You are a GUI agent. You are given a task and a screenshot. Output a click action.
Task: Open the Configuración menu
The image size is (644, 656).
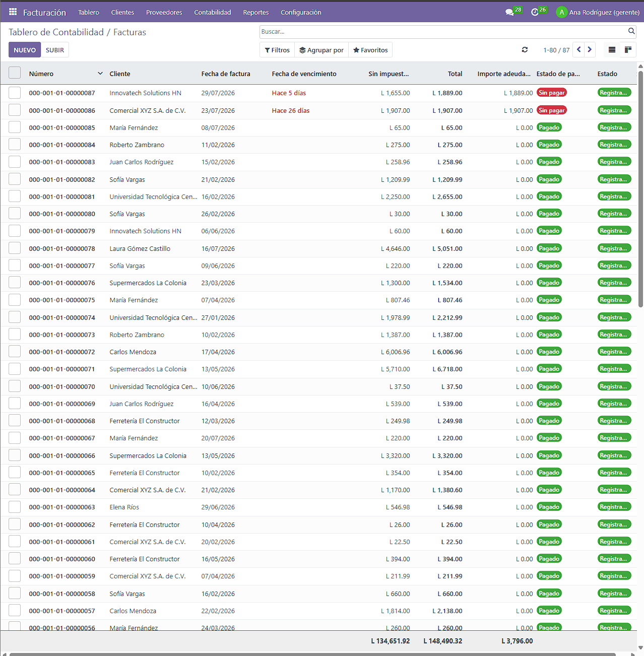tap(301, 12)
